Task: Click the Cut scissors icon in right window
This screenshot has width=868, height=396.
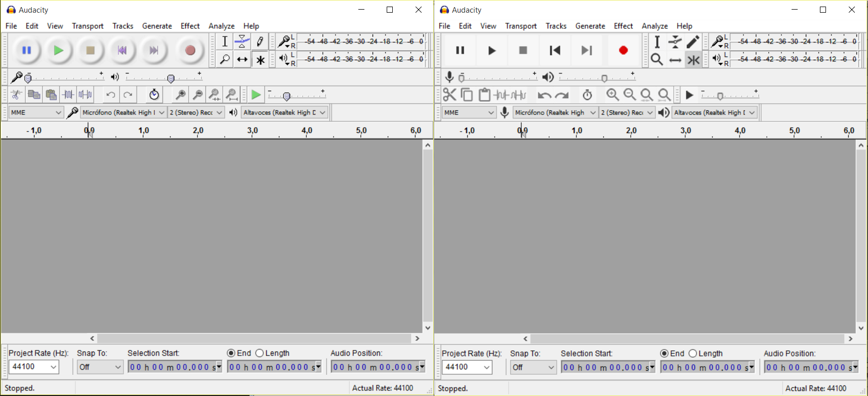Action: [449, 95]
